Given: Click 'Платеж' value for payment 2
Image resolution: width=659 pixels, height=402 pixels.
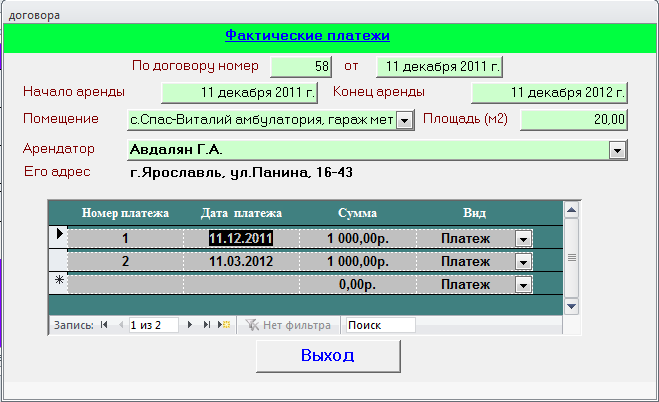Looking at the screenshot, I should coord(465,262).
